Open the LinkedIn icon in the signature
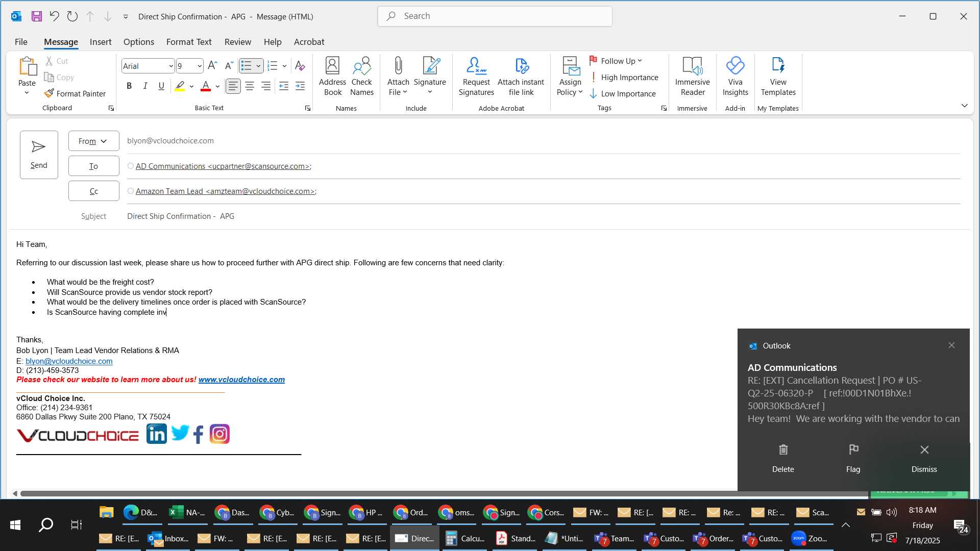The width and height of the screenshot is (980, 551). [157, 434]
